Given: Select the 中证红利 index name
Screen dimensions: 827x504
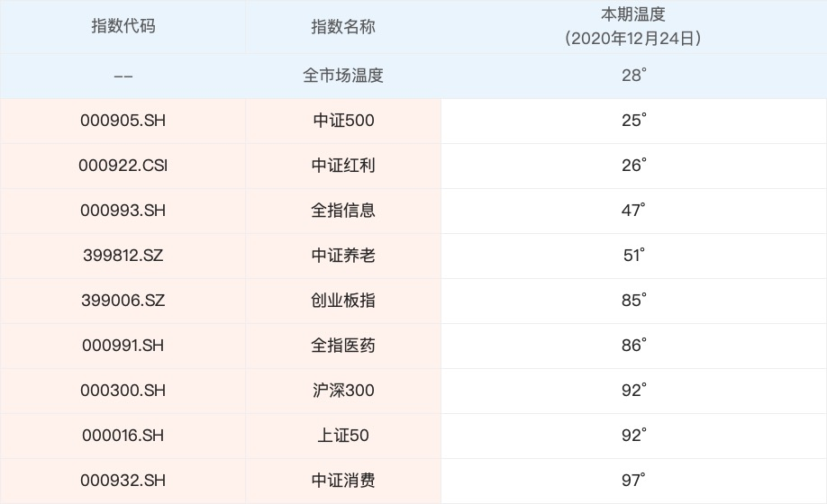Looking at the screenshot, I should pos(343,166).
